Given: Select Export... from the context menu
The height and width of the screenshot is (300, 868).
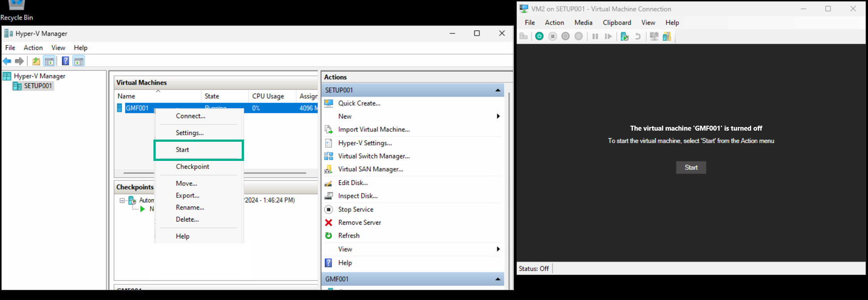Looking at the screenshot, I should click(187, 196).
